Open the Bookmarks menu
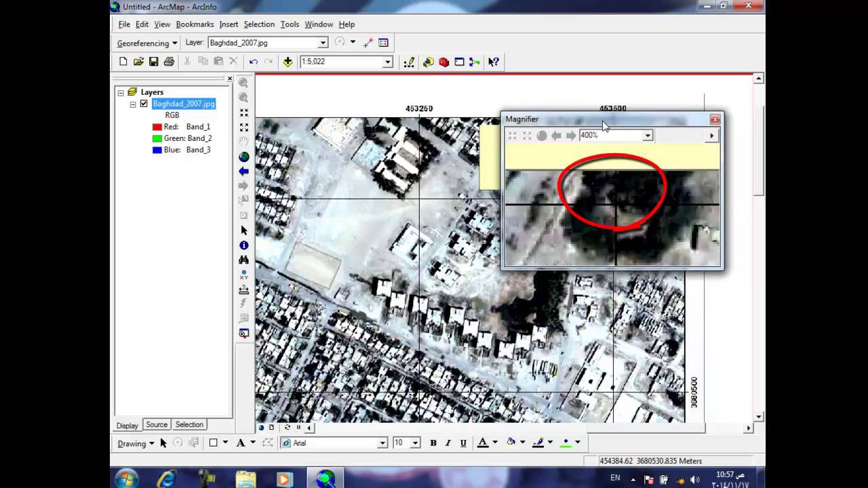 coord(195,24)
